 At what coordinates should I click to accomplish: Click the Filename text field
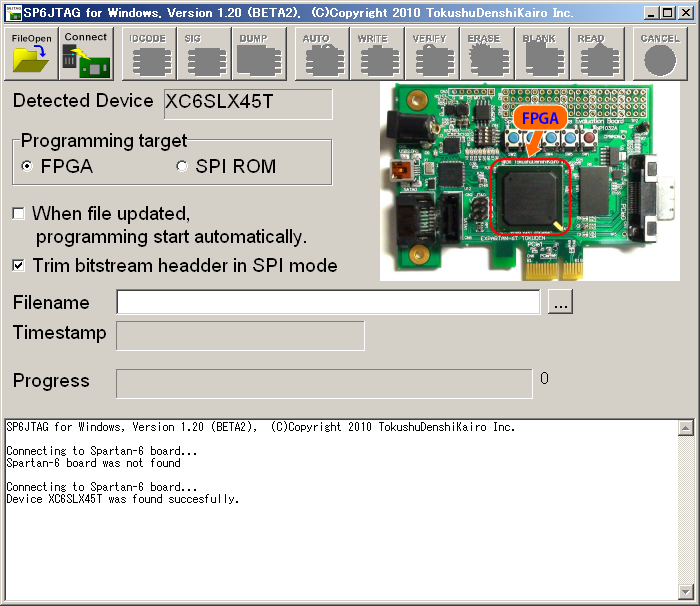(x=328, y=303)
